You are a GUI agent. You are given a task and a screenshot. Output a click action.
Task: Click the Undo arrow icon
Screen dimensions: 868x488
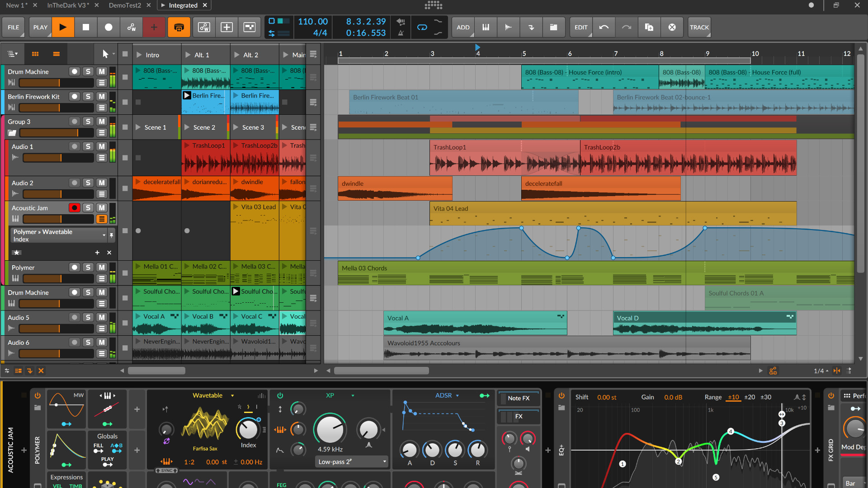(604, 27)
